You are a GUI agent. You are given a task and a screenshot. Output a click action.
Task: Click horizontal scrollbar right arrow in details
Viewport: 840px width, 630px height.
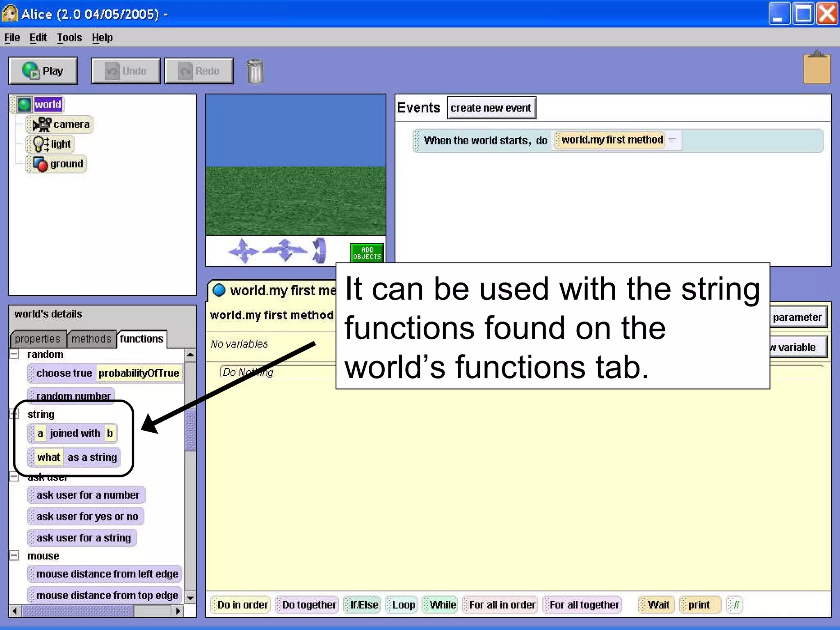click(178, 611)
